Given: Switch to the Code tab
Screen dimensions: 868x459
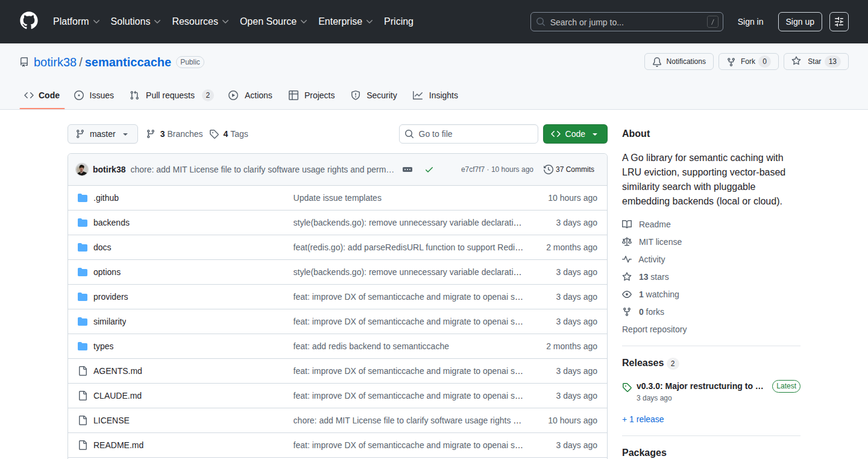Looking at the screenshot, I should pyautogui.click(x=42, y=95).
